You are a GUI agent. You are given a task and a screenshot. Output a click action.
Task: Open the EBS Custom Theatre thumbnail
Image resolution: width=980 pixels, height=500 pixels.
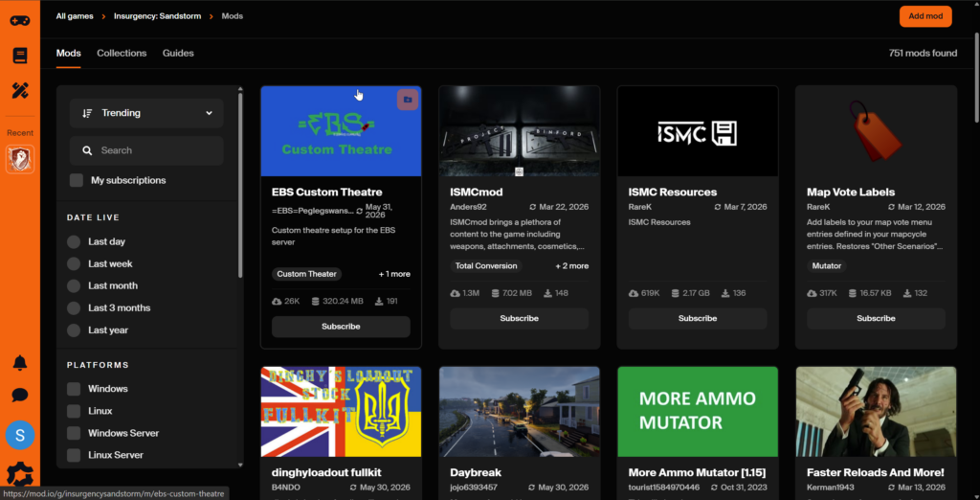coord(341,131)
